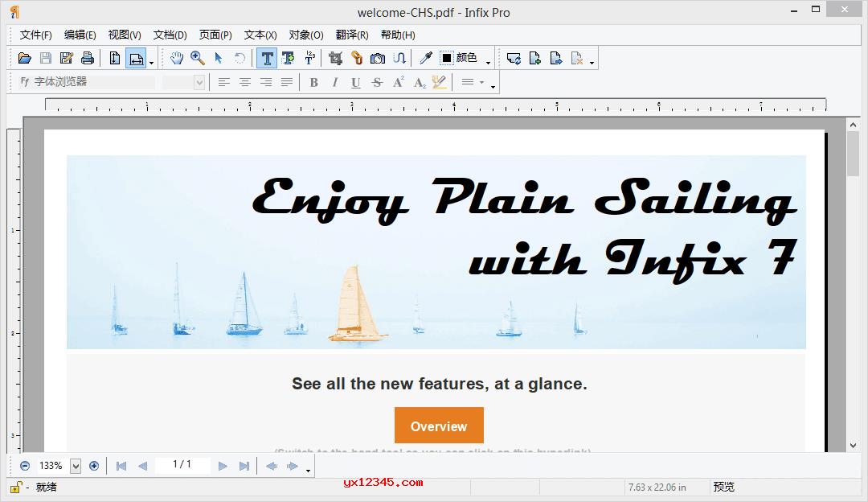Activate the Text edit T tool
Screen dimensions: 868x502
267,58
